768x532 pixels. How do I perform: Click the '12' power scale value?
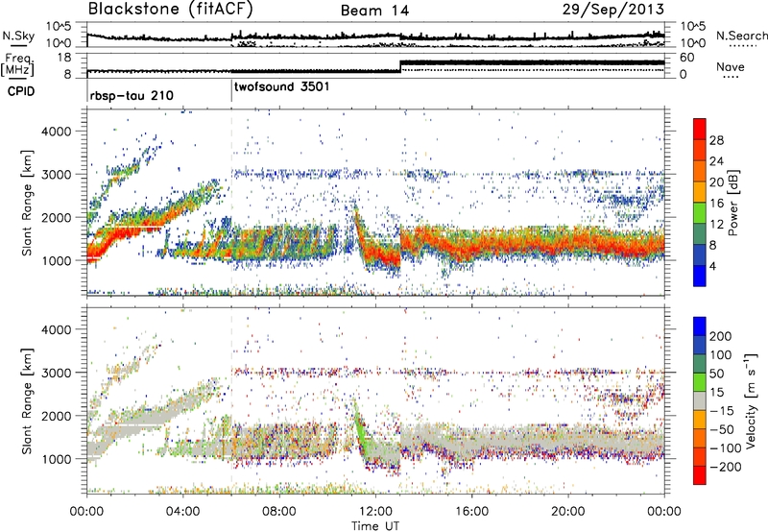click(716, 225)
